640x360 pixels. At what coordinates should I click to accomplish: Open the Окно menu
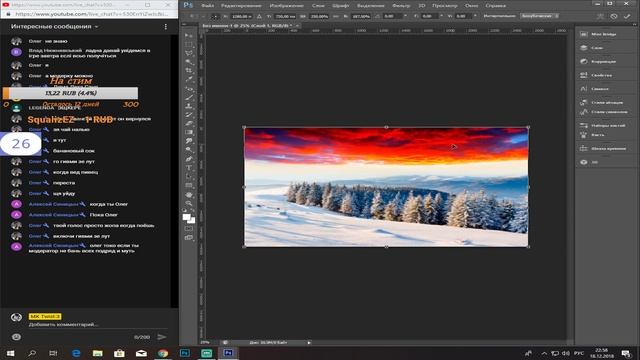[471, 6]
